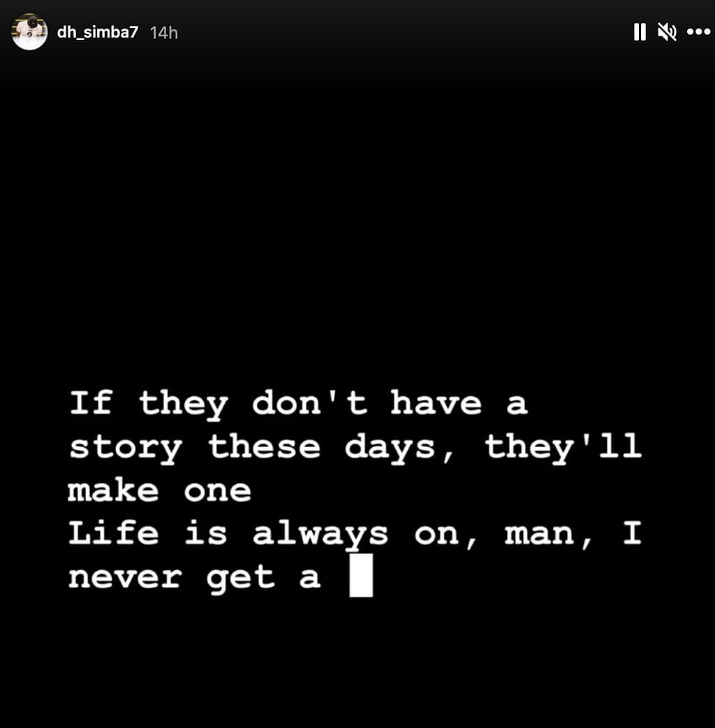This screenshot has height=728, width=715.
Task: Open dh_simba7's profile picture
Action: 29,32
